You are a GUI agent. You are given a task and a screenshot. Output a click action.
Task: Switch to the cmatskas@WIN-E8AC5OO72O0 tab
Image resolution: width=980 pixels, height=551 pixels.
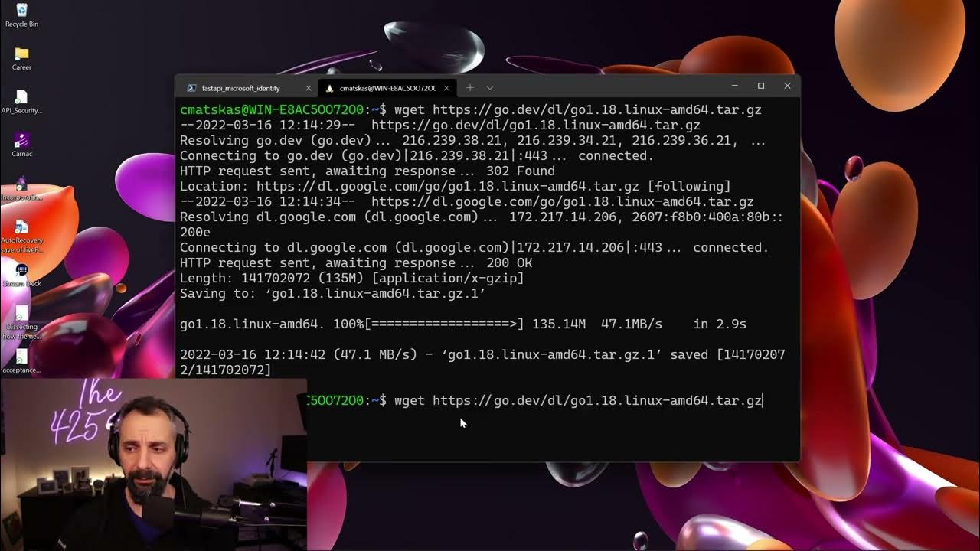pyautogui.click(x=387, y=88)
